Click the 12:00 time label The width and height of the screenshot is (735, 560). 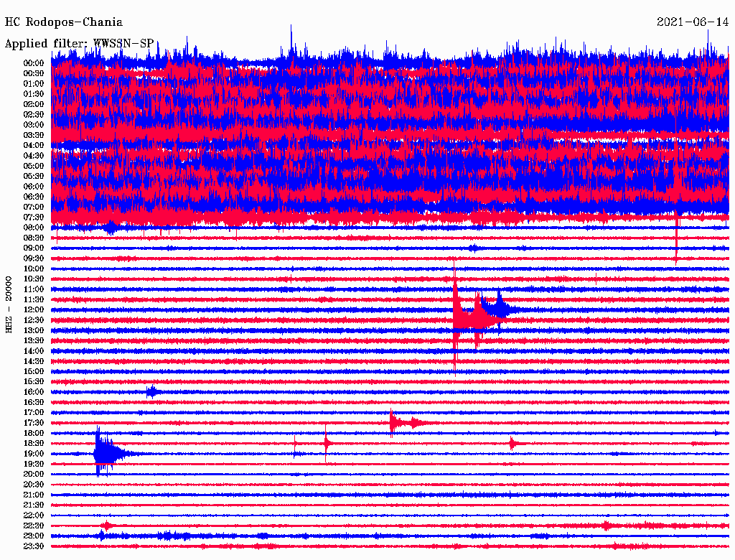coord(34,310)
